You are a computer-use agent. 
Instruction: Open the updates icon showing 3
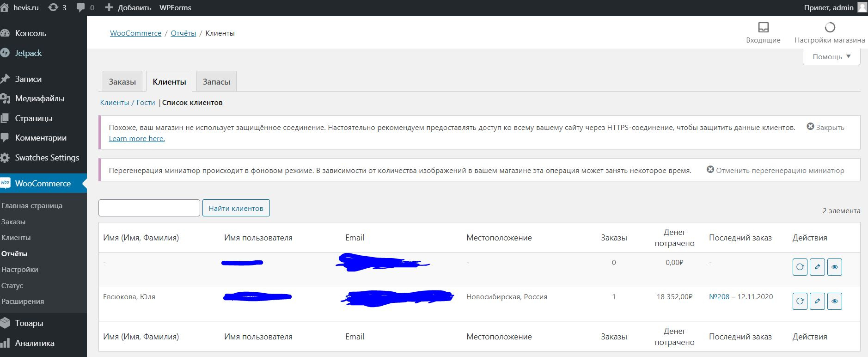point(53,7)
